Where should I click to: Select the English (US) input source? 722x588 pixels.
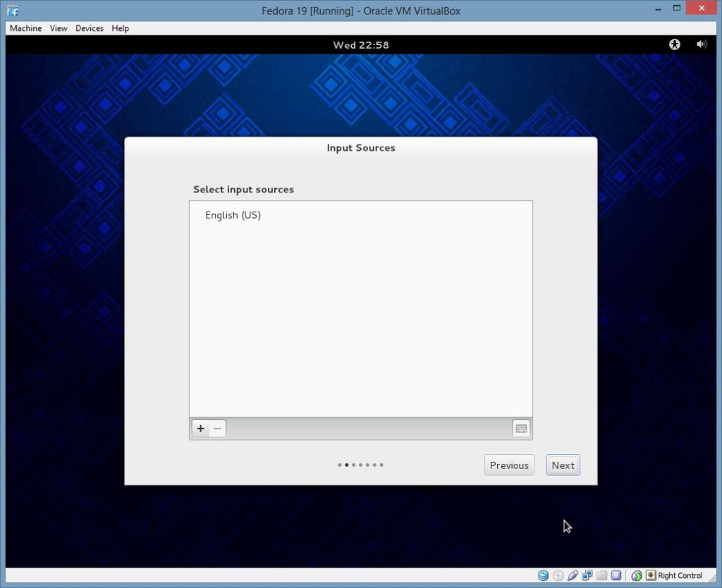click(361, 215)
